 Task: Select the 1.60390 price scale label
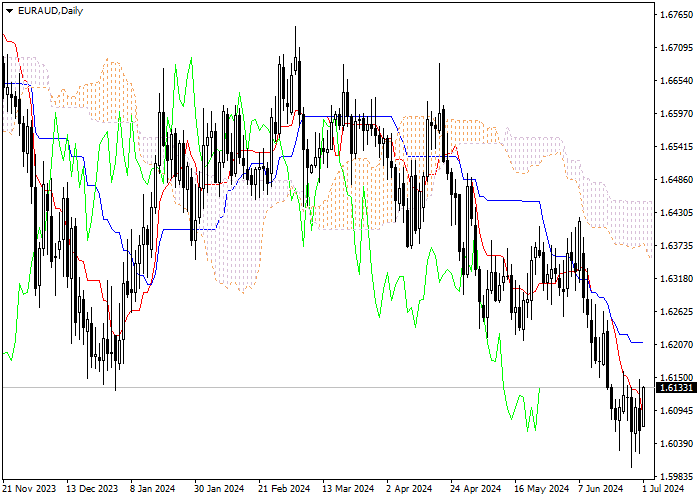coord(676,443)
